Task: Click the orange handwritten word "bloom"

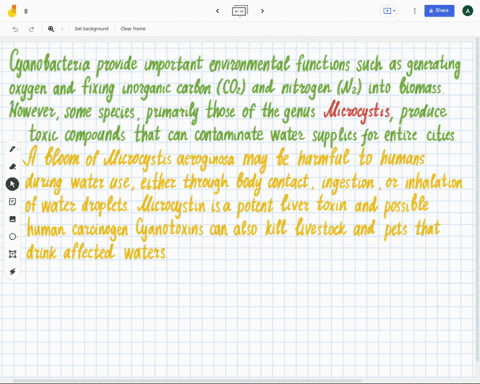Action: pyautogui.click(x=62, y=157)
